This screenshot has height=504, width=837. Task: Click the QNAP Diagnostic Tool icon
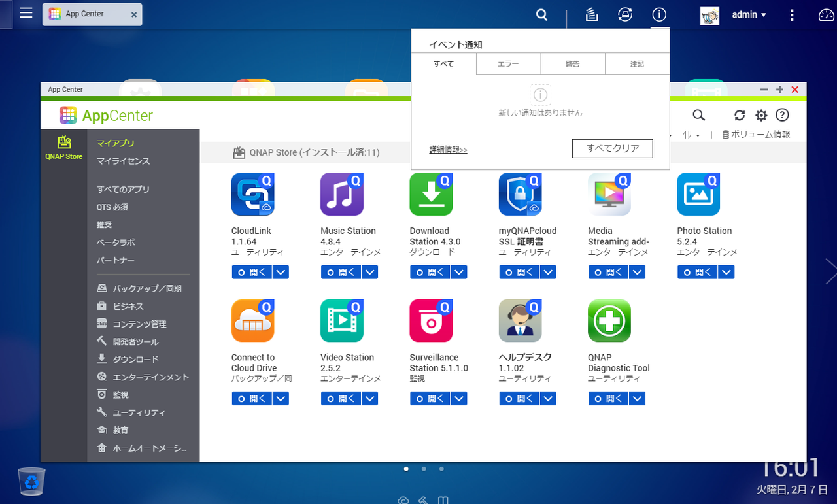pyautogui.click(x=609, y=321)
